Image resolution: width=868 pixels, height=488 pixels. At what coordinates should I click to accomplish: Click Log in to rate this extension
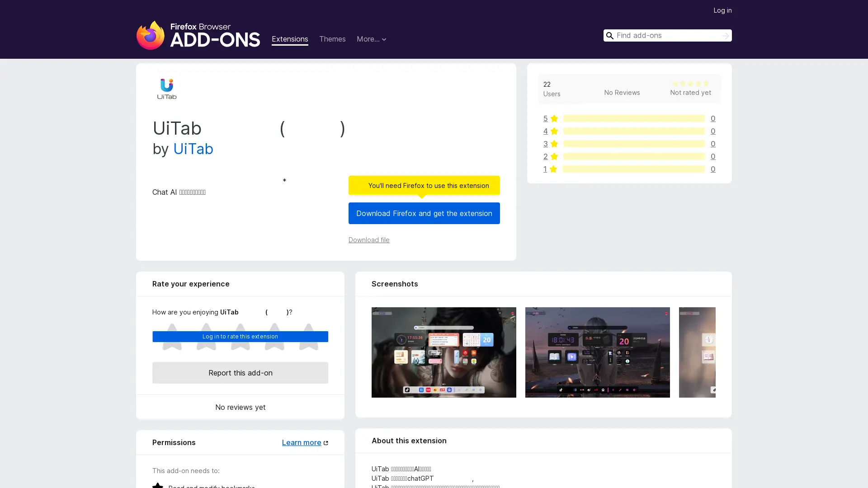pyautogui.click(x=240, y=336)
